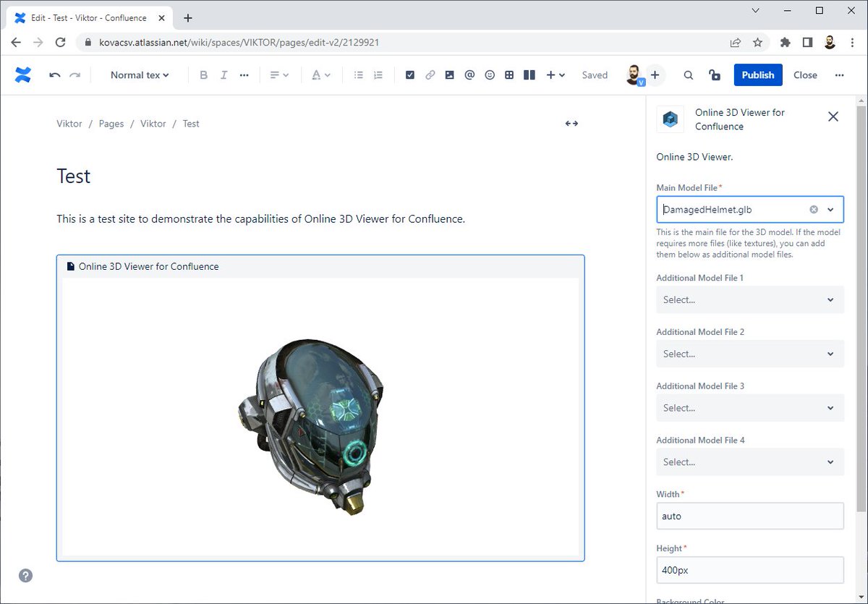The image size is (868, 604).
Task: Open the Chrome profile avatar
Action: tap(830, 42)
